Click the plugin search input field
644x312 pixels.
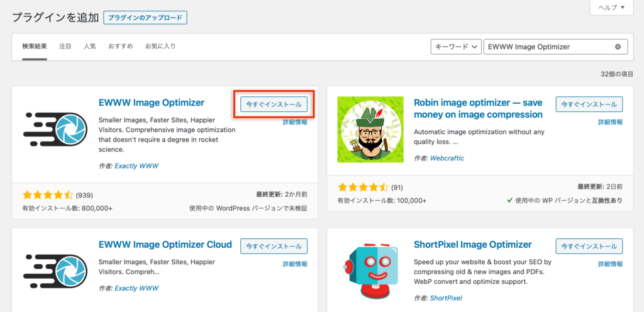556,47
